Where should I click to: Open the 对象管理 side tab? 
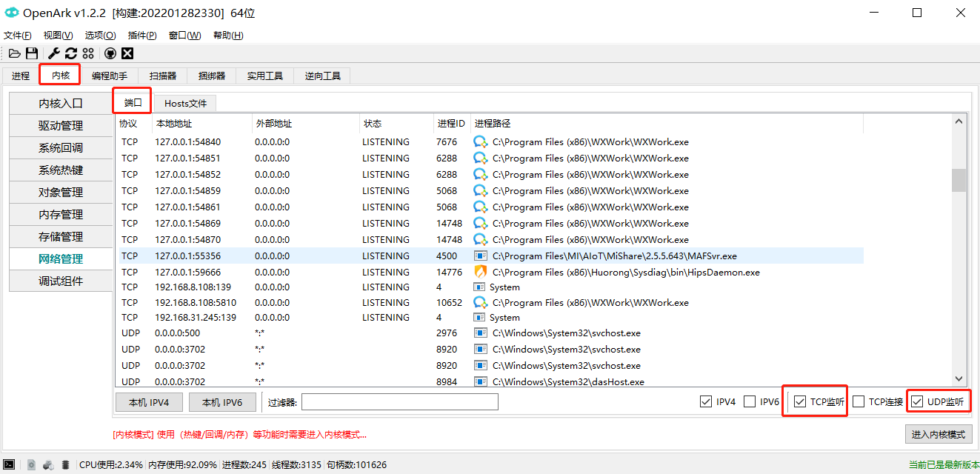(61, 193)
